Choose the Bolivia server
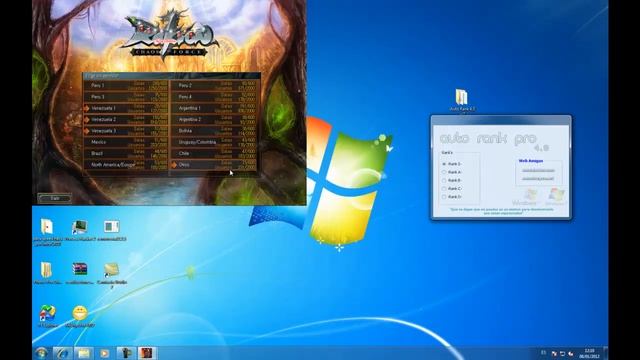640x360 pixels. click(213, 131)
